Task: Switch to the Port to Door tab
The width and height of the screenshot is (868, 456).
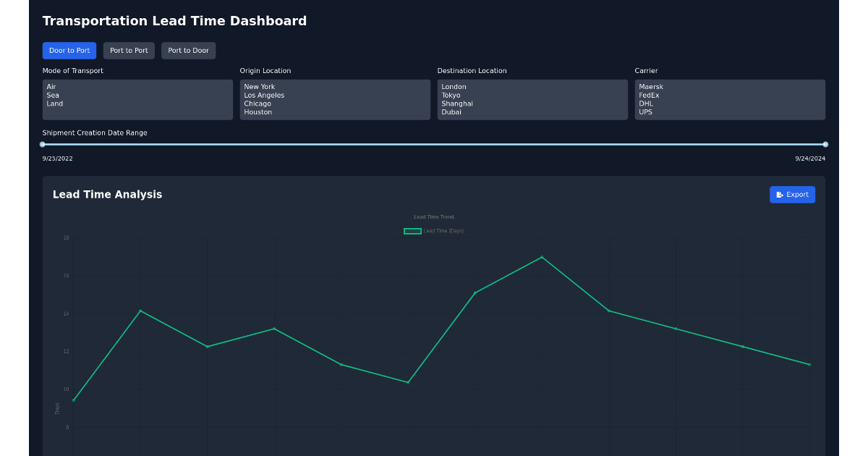Action: click(188, 50)
